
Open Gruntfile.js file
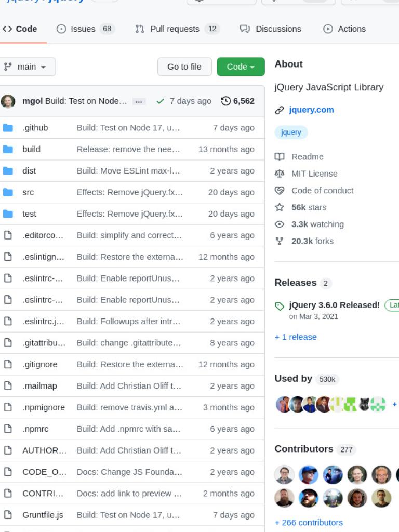click(43, 515)
